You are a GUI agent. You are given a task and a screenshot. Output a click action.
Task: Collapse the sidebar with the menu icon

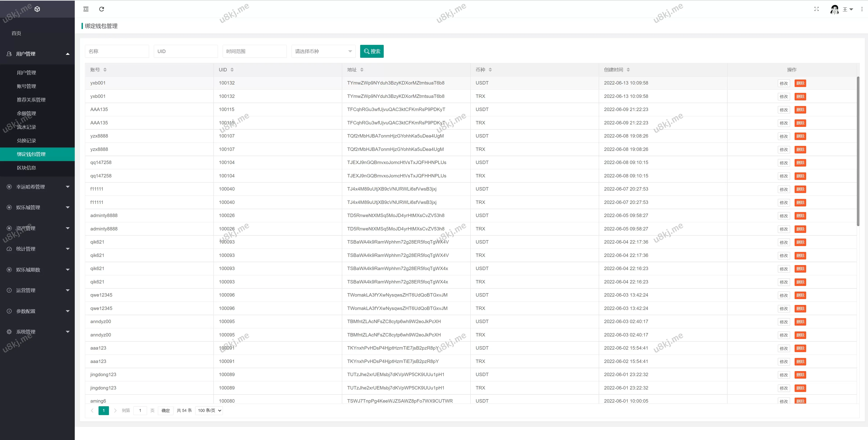86,9
